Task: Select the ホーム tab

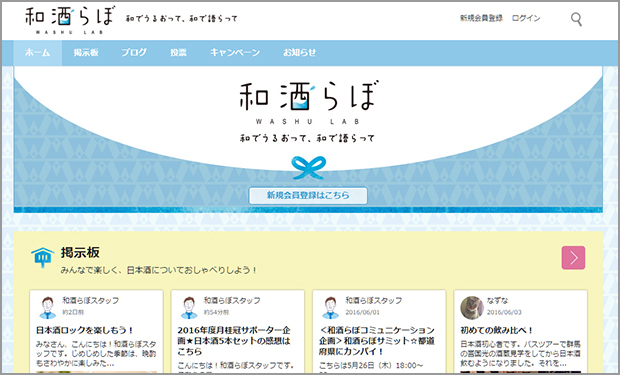Action: click(x=38, y=53)
